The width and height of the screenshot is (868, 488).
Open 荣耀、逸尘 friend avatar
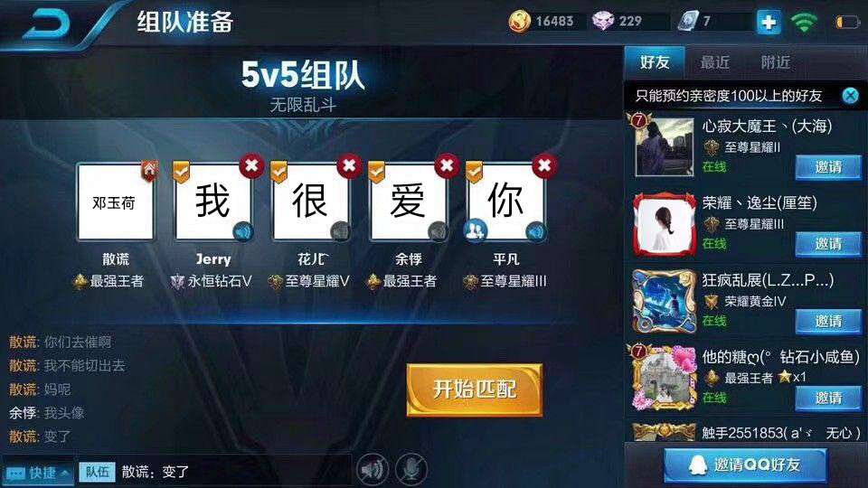[x=665, y=223]
